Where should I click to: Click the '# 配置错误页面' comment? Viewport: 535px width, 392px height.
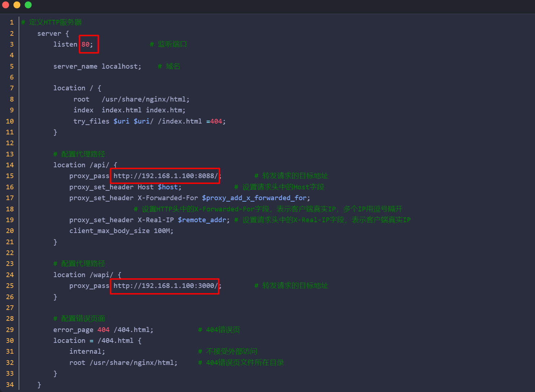[x=79, y=318]
